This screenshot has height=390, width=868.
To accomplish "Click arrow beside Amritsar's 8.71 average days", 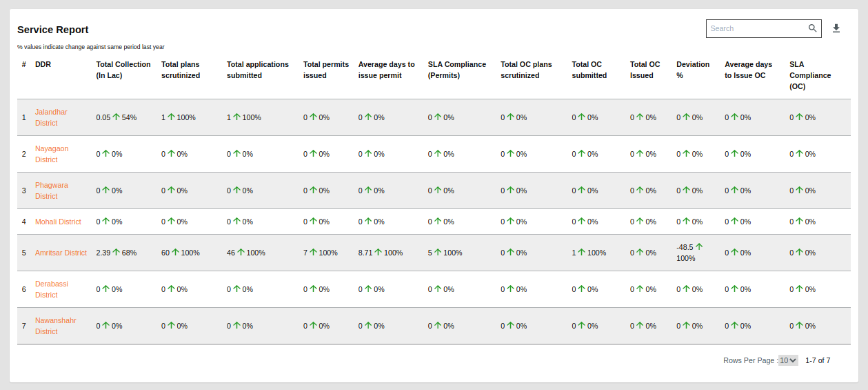I will 378,253.
